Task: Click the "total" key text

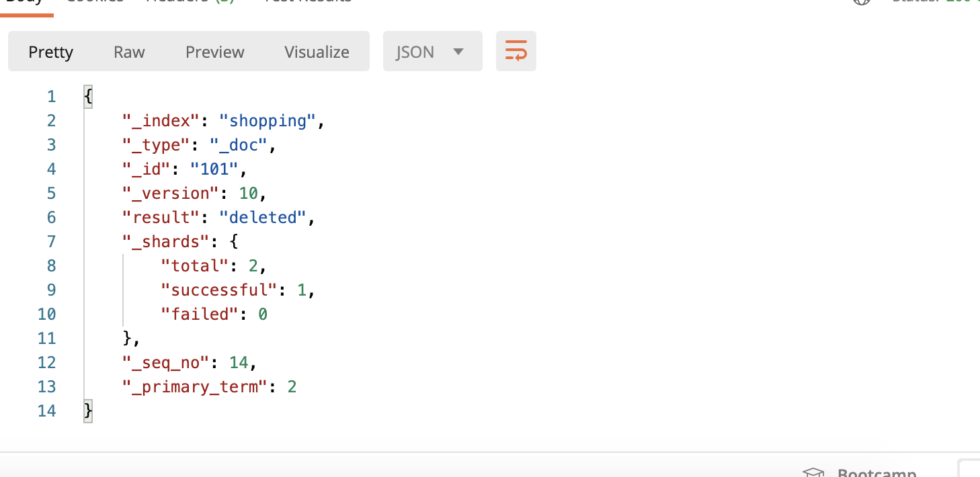Action: click(x=195, y=266)
